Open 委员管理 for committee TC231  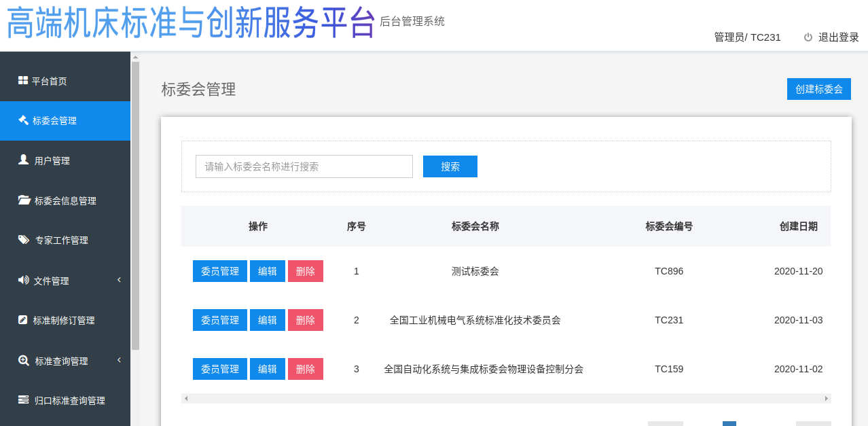pyautogui.click(x=219, y=320)
